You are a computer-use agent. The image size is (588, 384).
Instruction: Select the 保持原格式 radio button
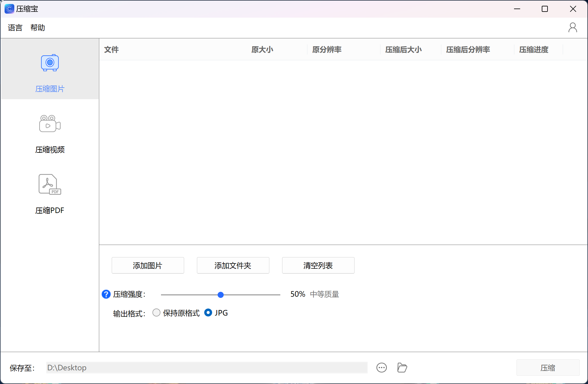(156, 312)
